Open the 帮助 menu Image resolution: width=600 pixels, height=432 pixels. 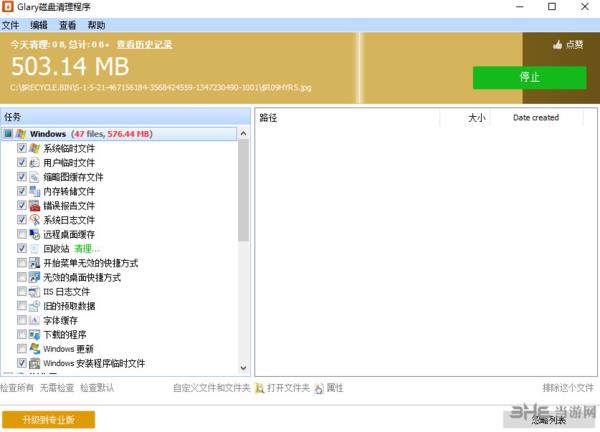point(96,25)
